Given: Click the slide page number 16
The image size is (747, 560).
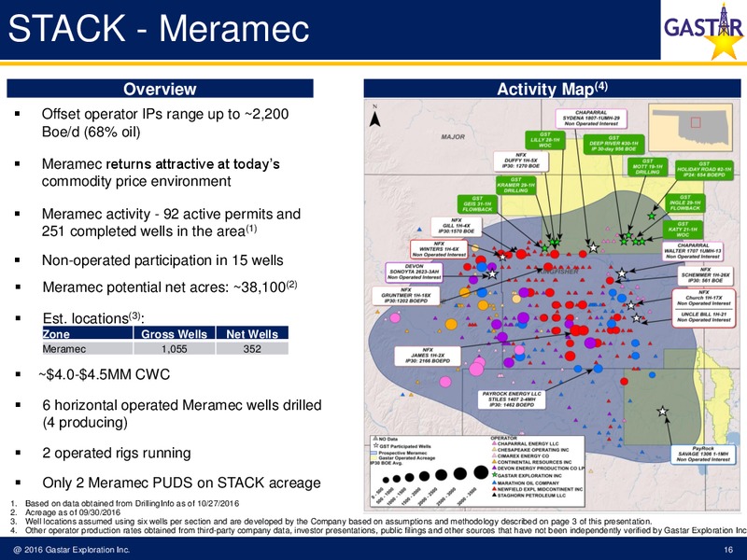Looking at the screenshot, I should [728, 550].
